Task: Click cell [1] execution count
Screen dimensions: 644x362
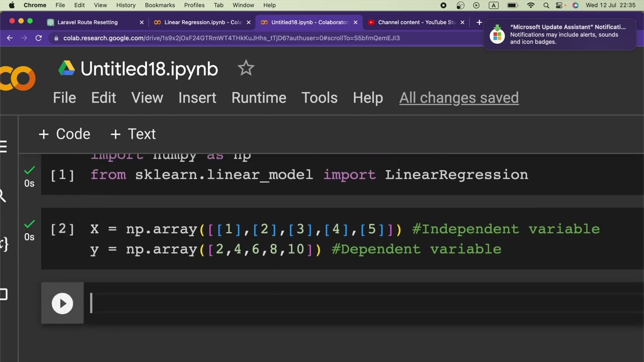Action: pyautogui.click(x=62, y=175)
